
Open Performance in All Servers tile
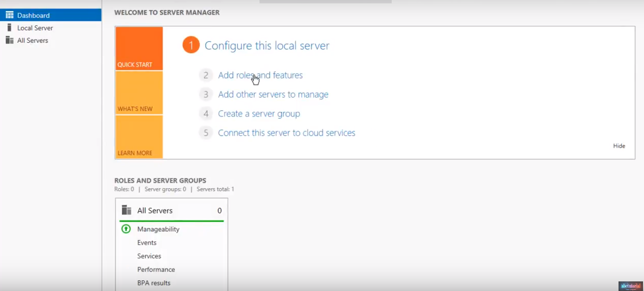tap(156, 269)
